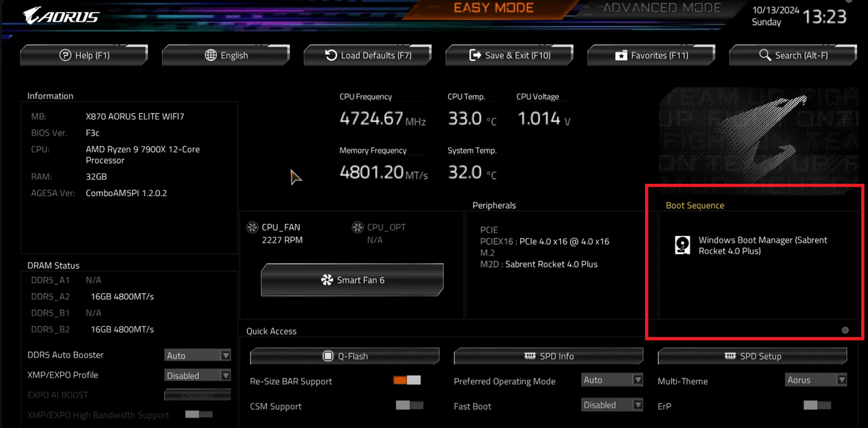Viewport: 868px width, 428px height.
Task: Click DDR5_A2 16GB 4800MT/s row
Action: click(93, 296)
